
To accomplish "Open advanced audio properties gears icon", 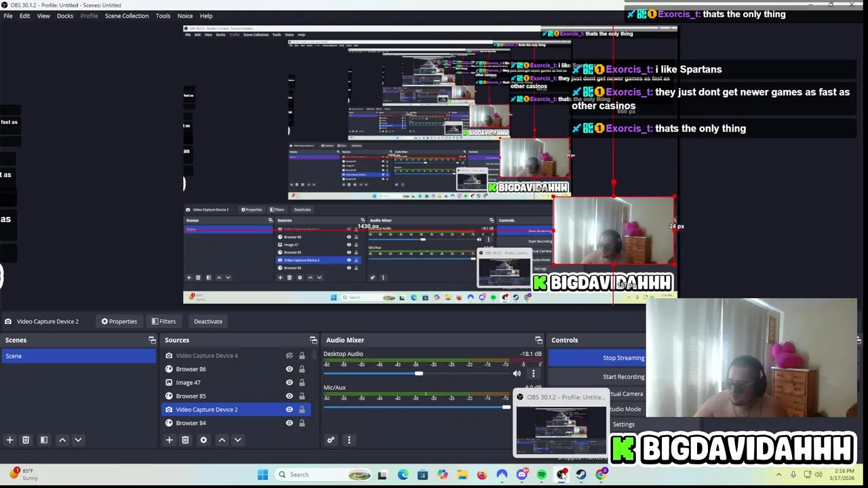I will [x=331, y=440].
